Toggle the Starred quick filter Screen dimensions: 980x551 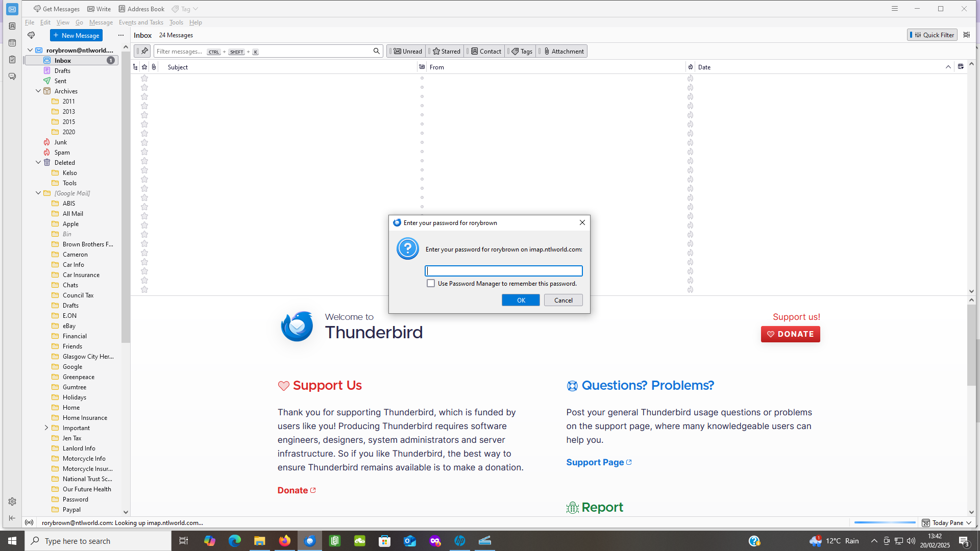tap(447, 51)
